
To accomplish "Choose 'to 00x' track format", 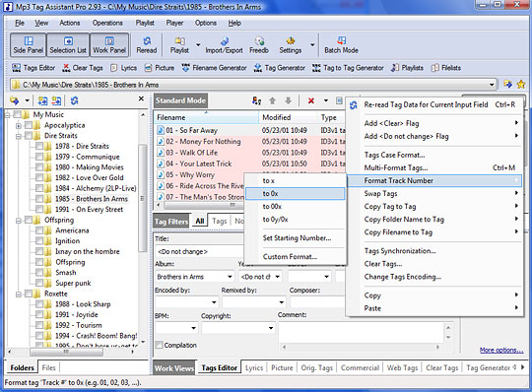I will pos(295,207).
